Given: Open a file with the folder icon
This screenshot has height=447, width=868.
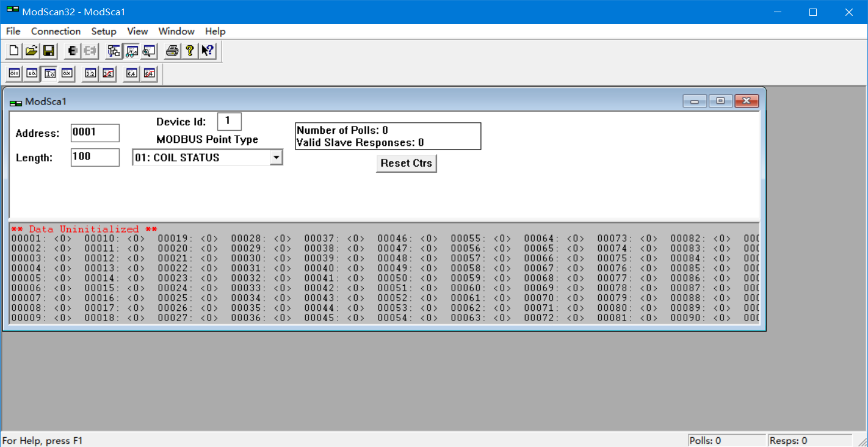Looking at the screenshot, I should tap(31, 51).
